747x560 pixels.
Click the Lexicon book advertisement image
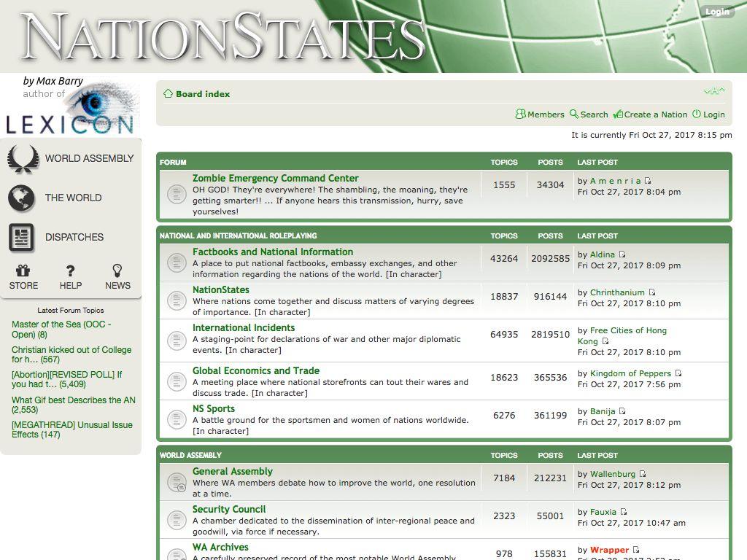(x=71, y=106)
